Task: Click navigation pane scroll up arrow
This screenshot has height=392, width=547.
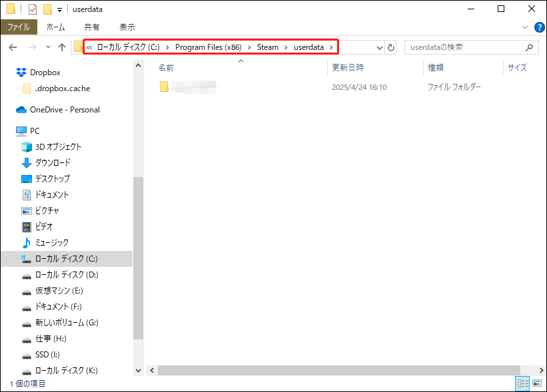Action: (x=138, y=65)
